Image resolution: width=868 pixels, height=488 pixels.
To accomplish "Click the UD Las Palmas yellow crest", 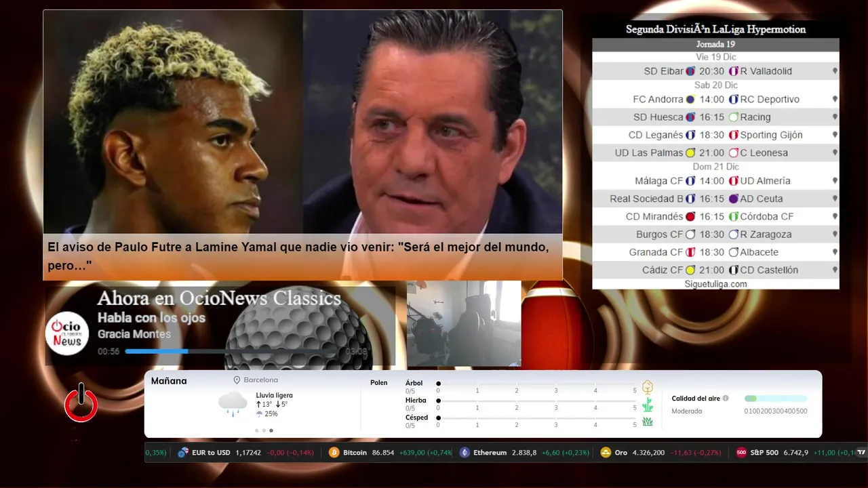I will point(690,153).
